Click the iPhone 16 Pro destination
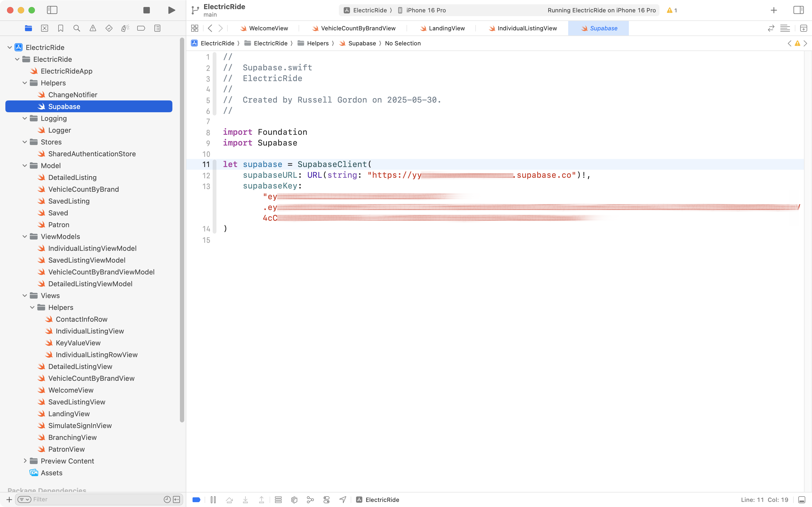Image resolution: width=812 pixels, height=507 pixels. [425, 10]
